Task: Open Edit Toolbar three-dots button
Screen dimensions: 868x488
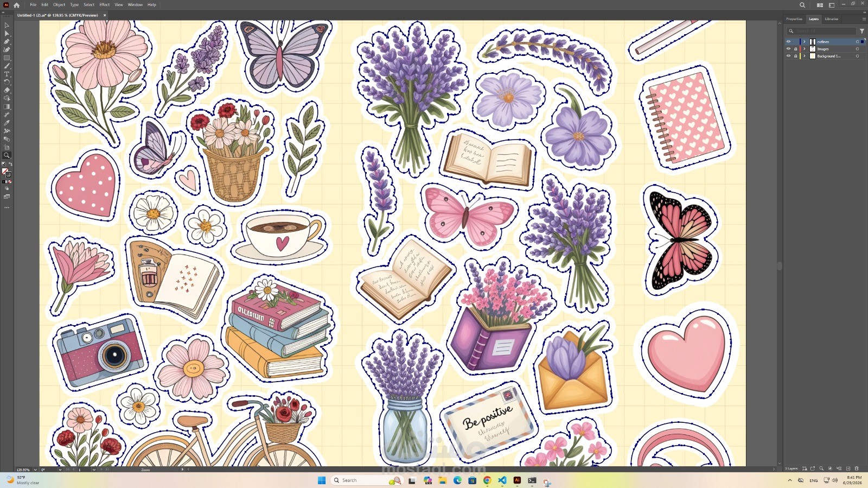Action: [7, 207]
